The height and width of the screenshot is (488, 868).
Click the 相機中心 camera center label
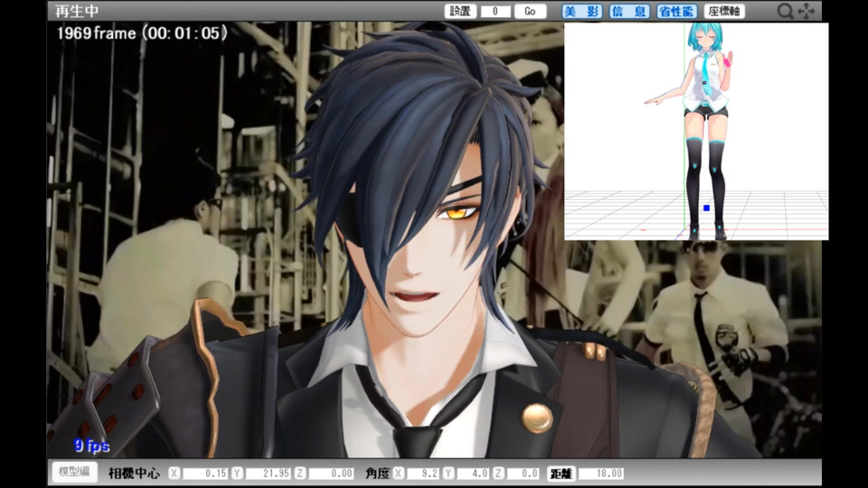[x=134, y=473]
